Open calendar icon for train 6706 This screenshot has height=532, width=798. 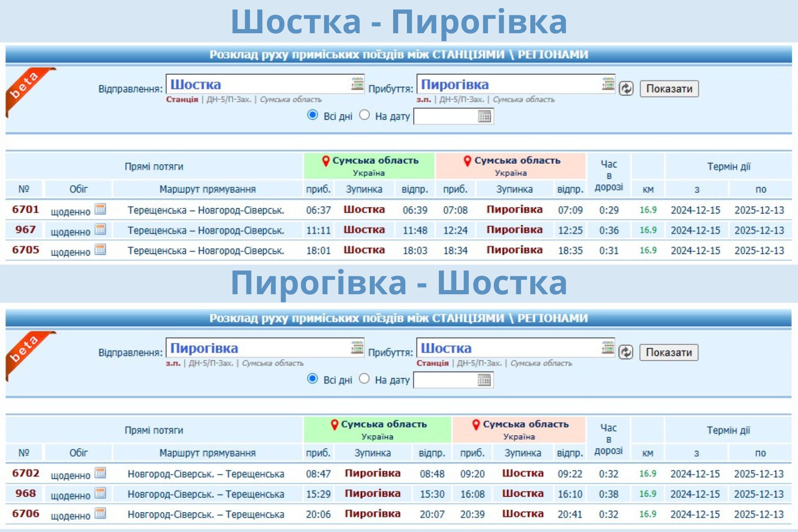point(100,513)
